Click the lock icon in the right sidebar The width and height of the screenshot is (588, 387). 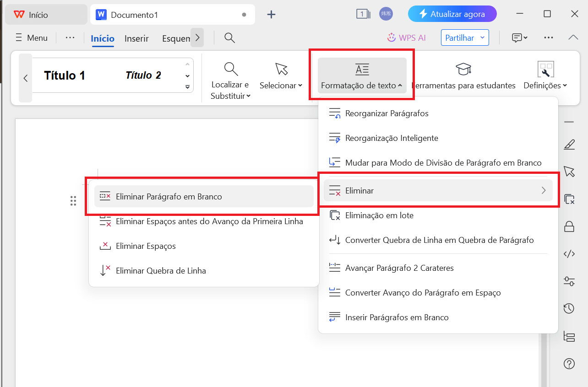coord(569,226)
